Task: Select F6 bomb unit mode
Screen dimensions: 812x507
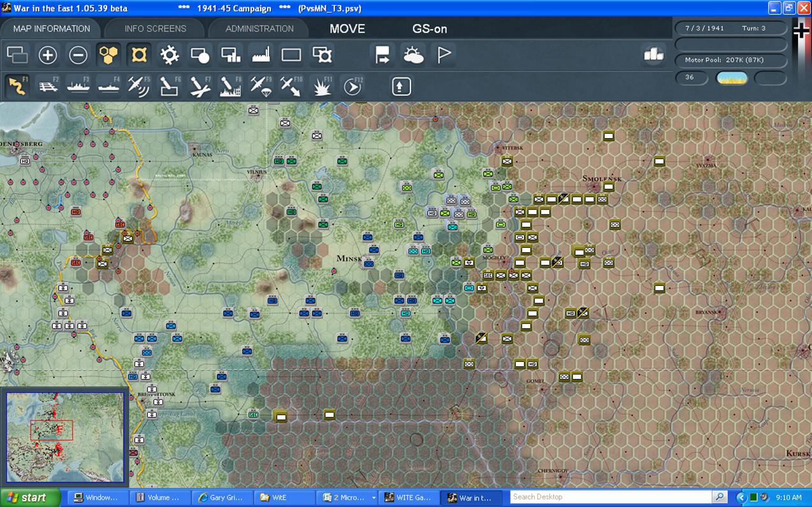Action: pos(170,86)
